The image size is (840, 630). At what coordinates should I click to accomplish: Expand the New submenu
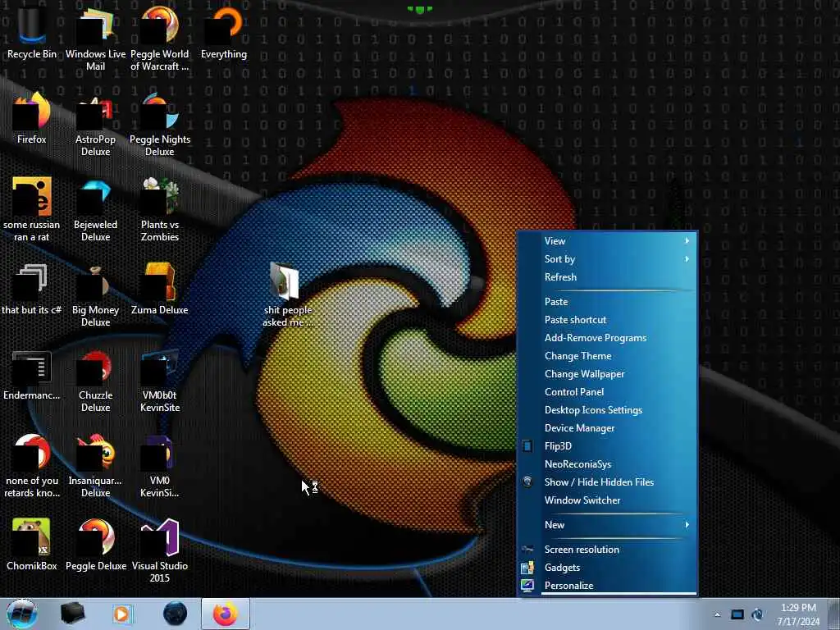click(x=608, y=525)
